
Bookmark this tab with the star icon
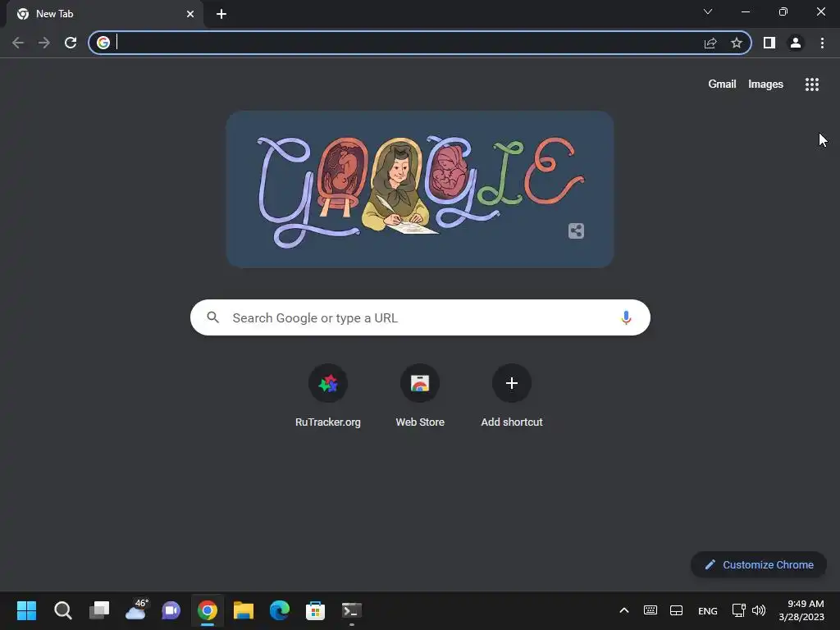coord(737,43)
